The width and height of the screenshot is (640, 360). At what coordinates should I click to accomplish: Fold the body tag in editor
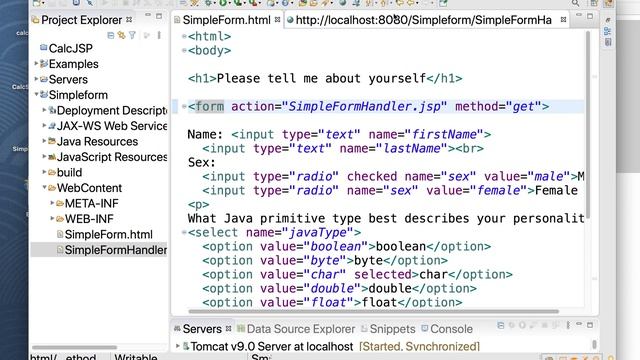tap(184, 51)
